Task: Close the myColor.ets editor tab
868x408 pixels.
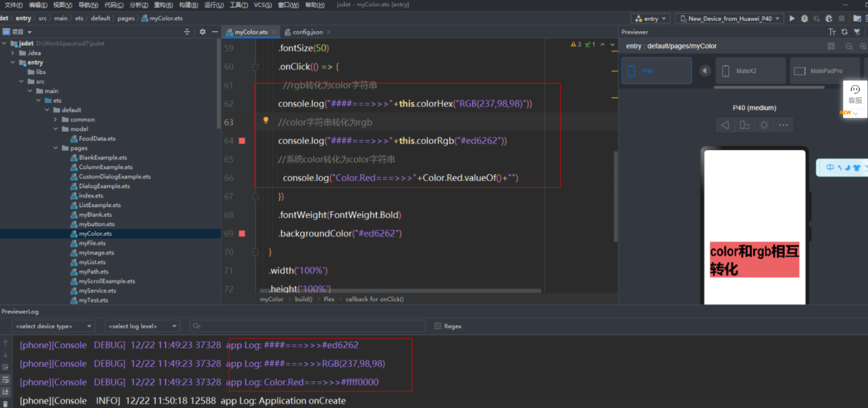Action: pos(274,32)
